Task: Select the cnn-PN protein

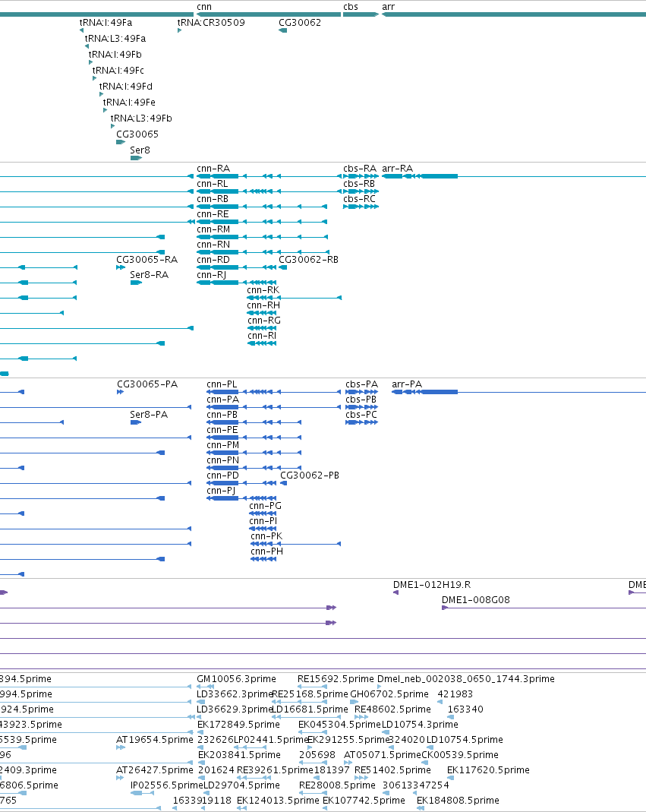Action: [223, 460]
